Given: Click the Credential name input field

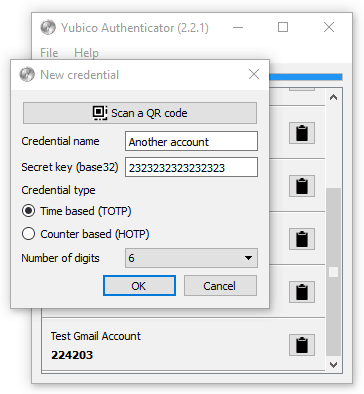Looking at the screenshot, I should pyautogui.click(x=191, y=141).
